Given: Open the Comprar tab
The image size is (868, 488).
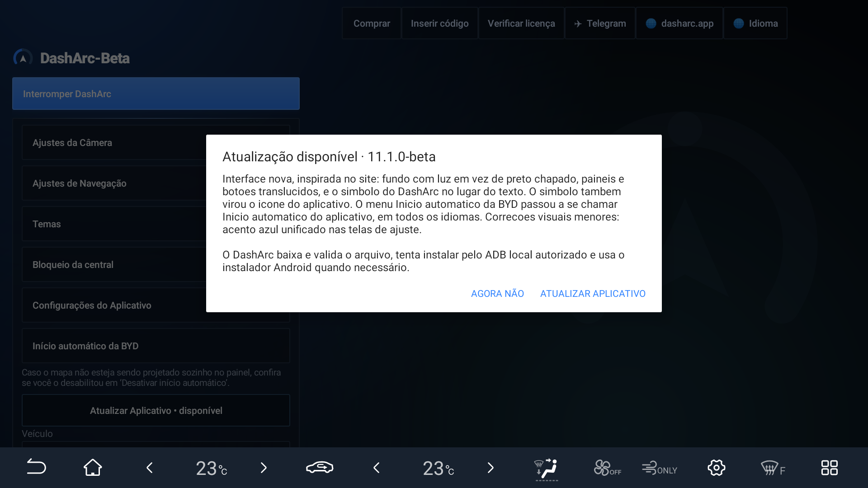Looking at the screenshot, I should point(372,23).
